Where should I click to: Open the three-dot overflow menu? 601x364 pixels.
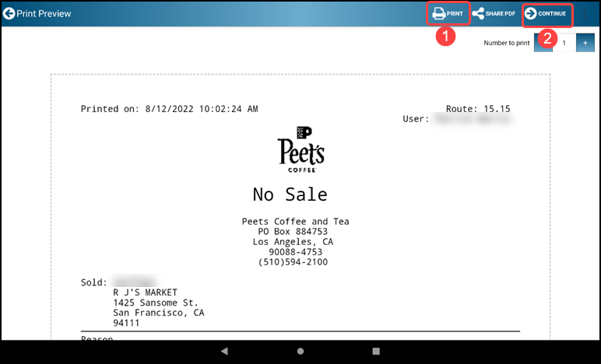(x=584, y=14)
